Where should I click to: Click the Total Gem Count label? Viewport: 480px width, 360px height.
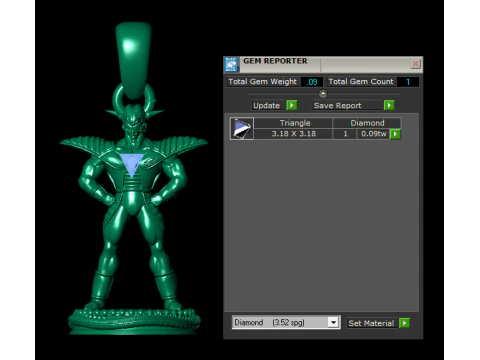coord(361,82)
